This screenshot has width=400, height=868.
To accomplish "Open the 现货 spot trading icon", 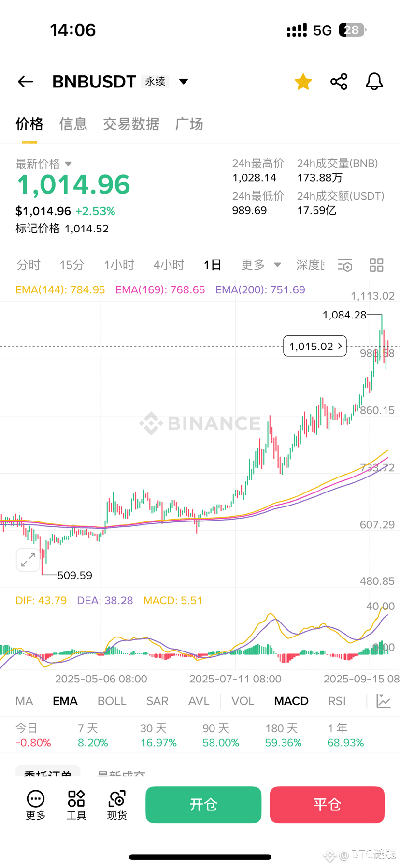I will pos(117,806).
